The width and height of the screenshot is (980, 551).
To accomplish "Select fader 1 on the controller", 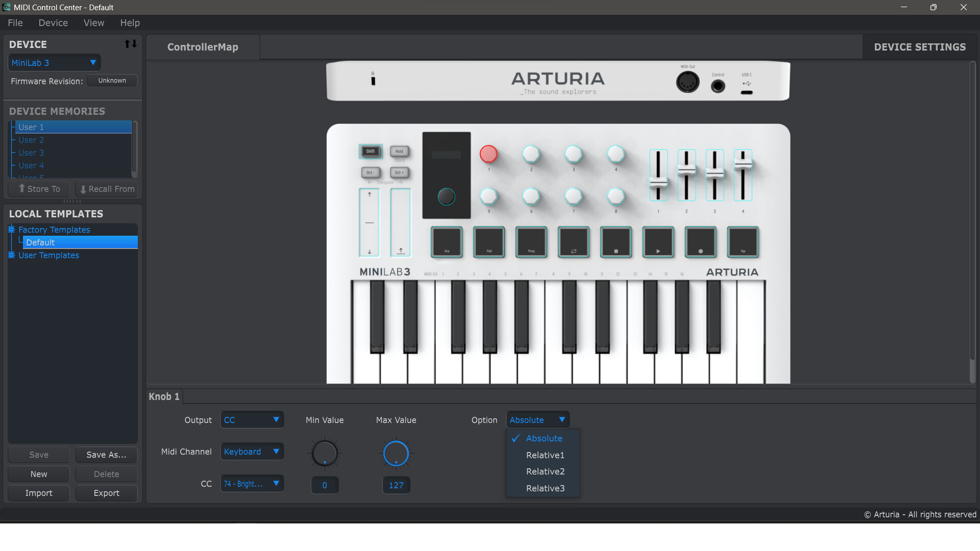I will coord(658,175).
